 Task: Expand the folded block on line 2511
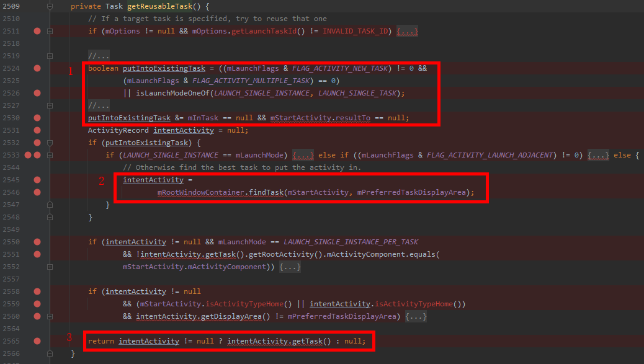50,31
